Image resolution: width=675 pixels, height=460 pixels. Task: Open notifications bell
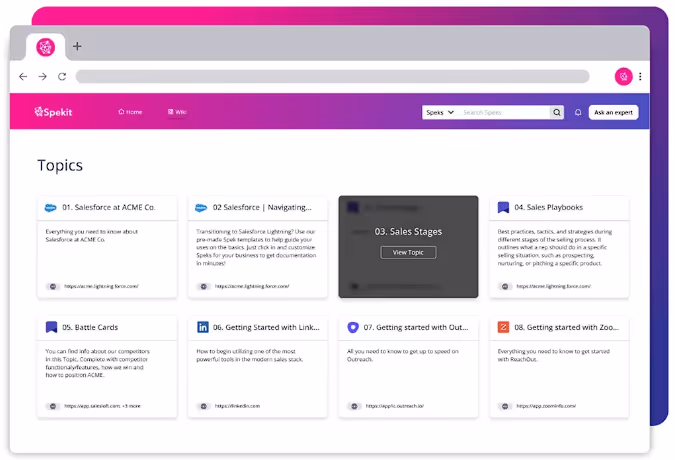click(578, 112)
